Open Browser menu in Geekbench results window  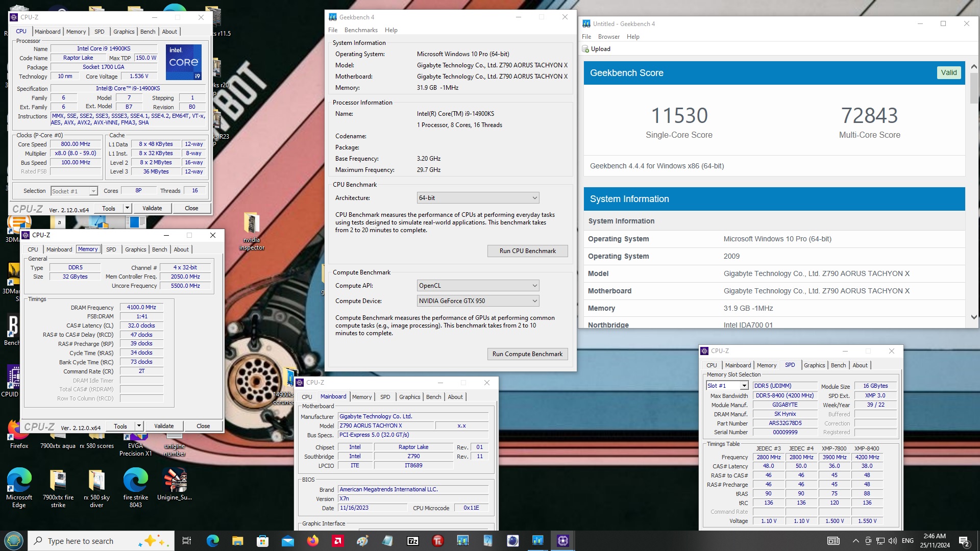pos(608,37)
